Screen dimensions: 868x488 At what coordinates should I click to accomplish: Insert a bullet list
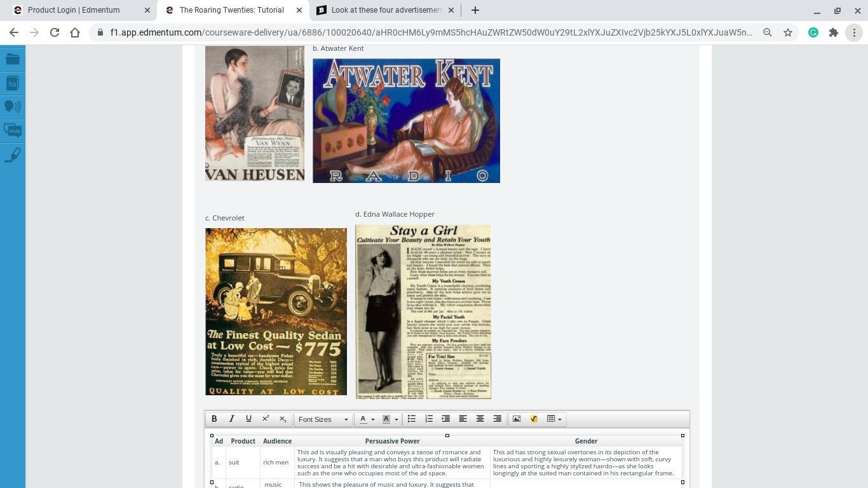click(x=412, y=419)
